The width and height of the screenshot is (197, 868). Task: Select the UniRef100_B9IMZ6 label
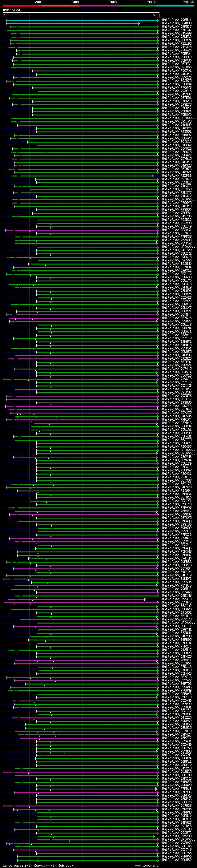tap(177, 179)
